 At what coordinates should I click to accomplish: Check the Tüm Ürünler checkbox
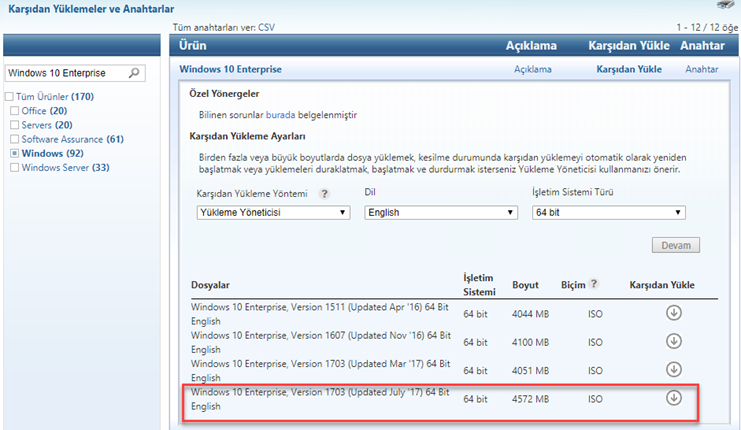click(x=8, y=97)
